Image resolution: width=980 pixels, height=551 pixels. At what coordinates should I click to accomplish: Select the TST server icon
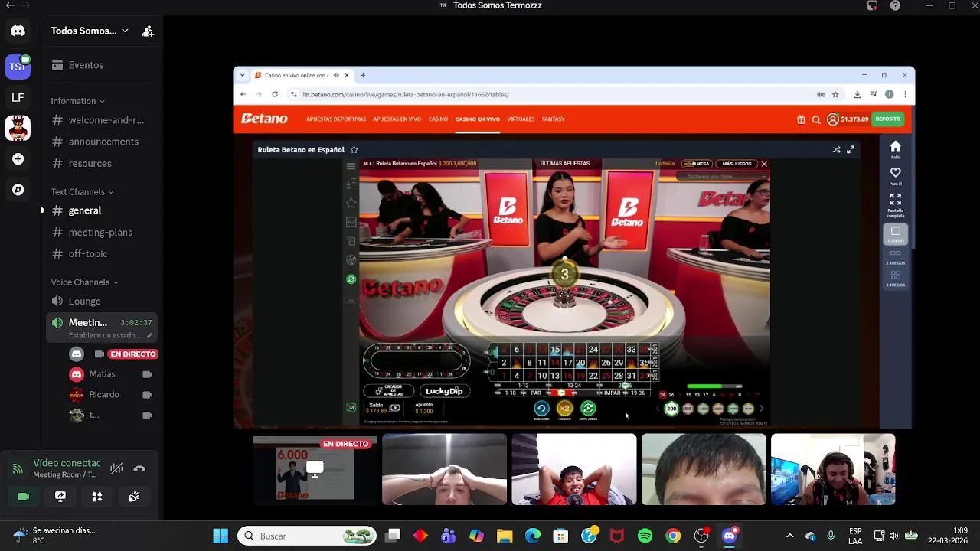(x=18, y=67)
